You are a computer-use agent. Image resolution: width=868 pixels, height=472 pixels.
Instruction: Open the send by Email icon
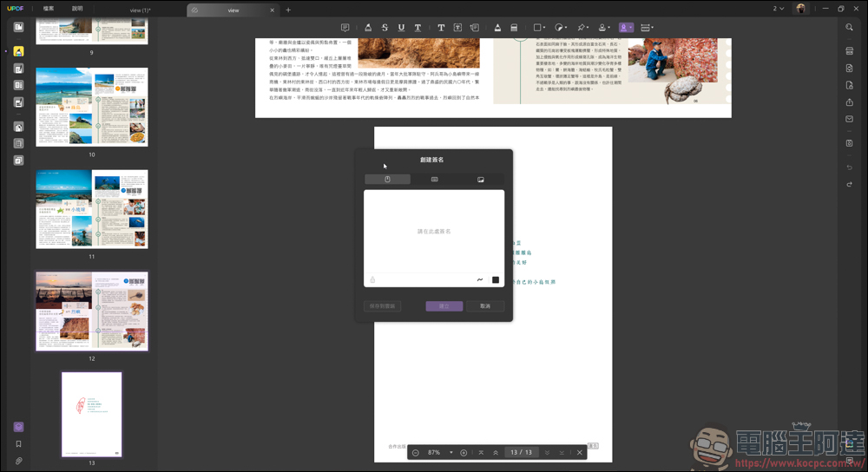(849, 119)
